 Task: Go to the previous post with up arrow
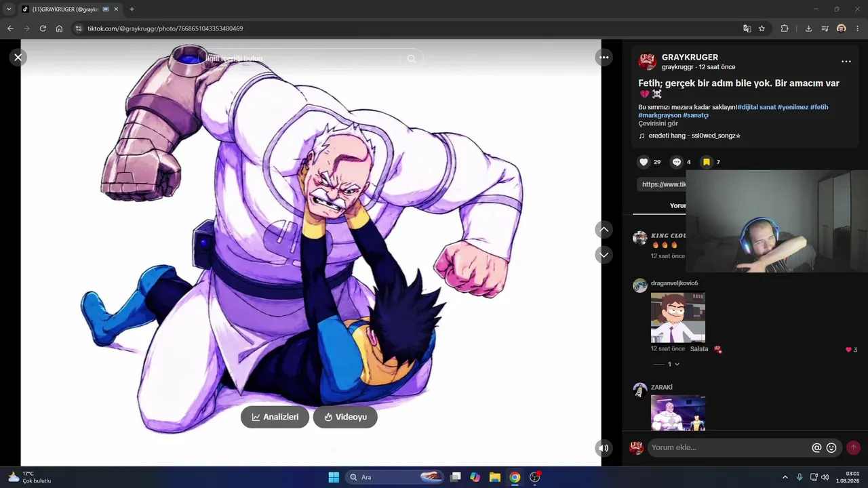(x=604, y=230)
